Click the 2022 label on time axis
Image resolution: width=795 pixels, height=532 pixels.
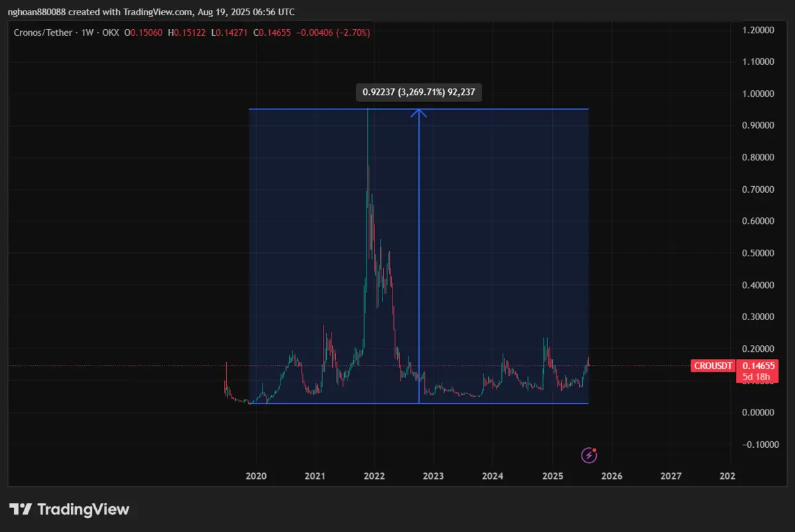374,476
